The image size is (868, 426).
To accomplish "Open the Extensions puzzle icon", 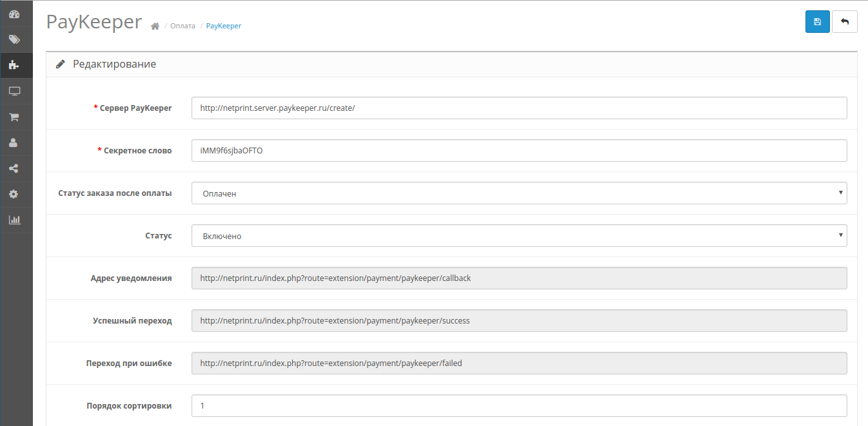I will [x=14, y=65].
